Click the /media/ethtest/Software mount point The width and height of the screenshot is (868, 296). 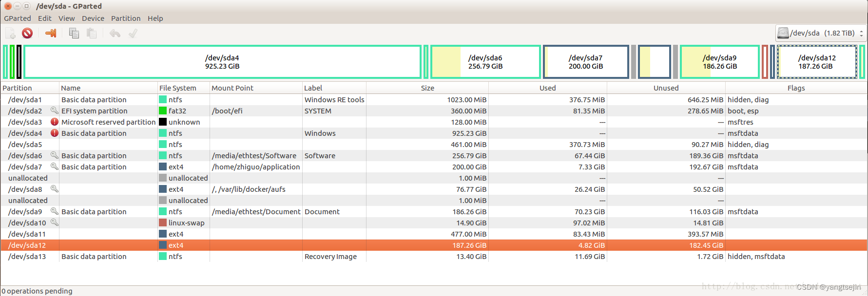(x=254, y=156)
